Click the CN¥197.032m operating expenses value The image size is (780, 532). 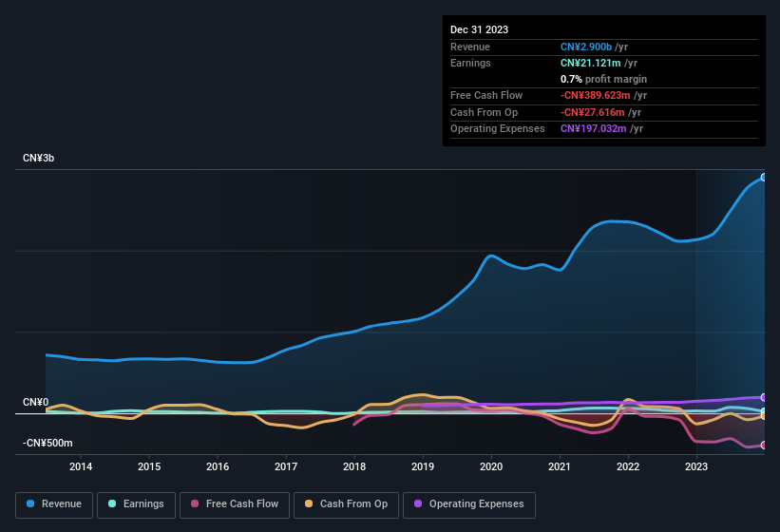[594, 129]
